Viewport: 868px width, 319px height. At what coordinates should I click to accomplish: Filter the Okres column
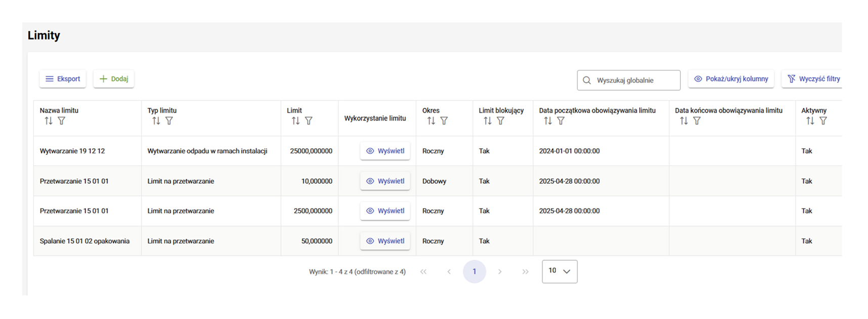pos(444,121)
